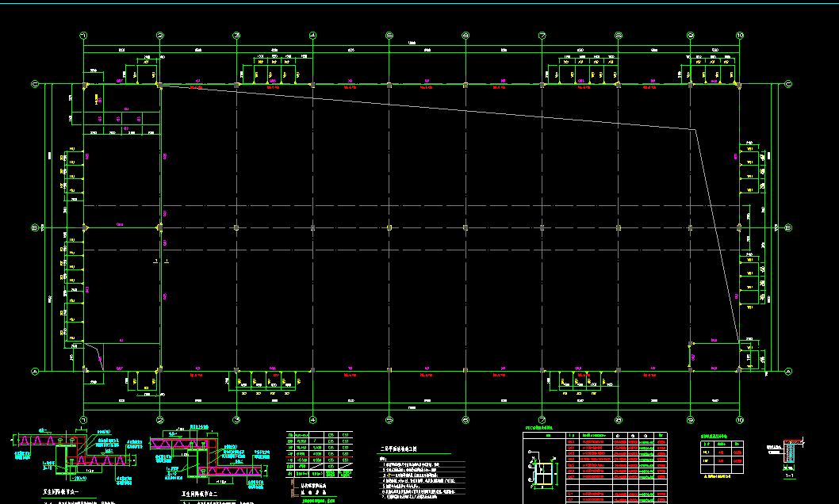Image resolution: width=839 pixels, height=504 pixels.
Task: Select grid axis bubble 3 in bottom row
Action: tap(236, 420)
